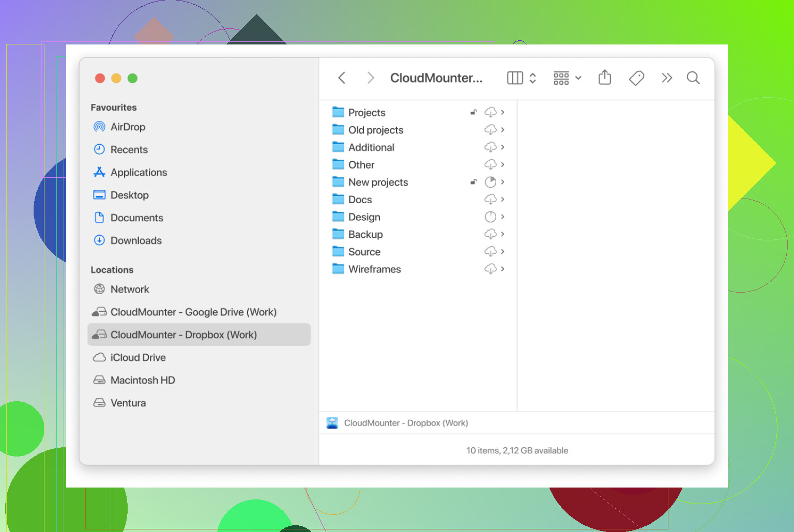Click the unlock icon beside New projects
Screen dimensions: 794x532
click(x=474, y=181)
